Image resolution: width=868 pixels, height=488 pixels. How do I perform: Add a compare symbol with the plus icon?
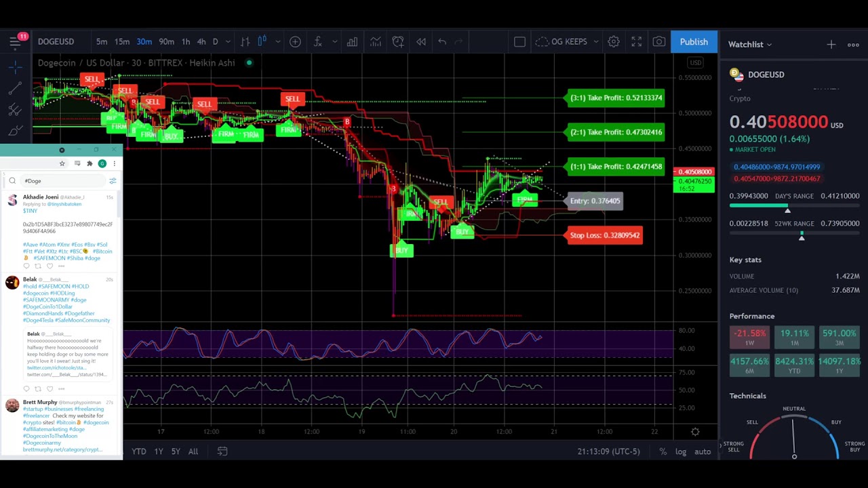tap(295, 42)
